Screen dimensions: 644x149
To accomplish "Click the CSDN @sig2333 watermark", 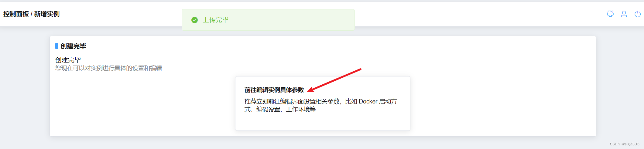I will coord(625,144).
